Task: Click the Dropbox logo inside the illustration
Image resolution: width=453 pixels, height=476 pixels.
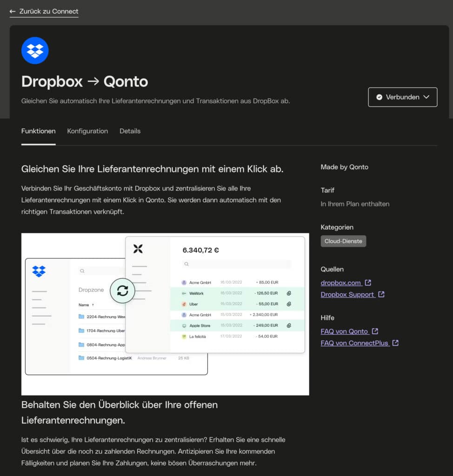Action: tap(39, 271)
